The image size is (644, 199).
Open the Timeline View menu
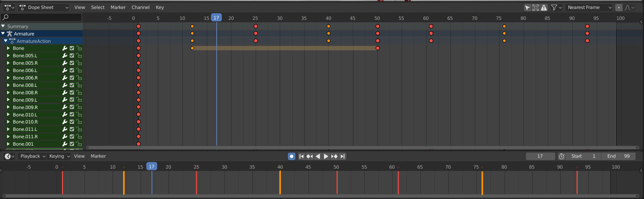(79, 156)
